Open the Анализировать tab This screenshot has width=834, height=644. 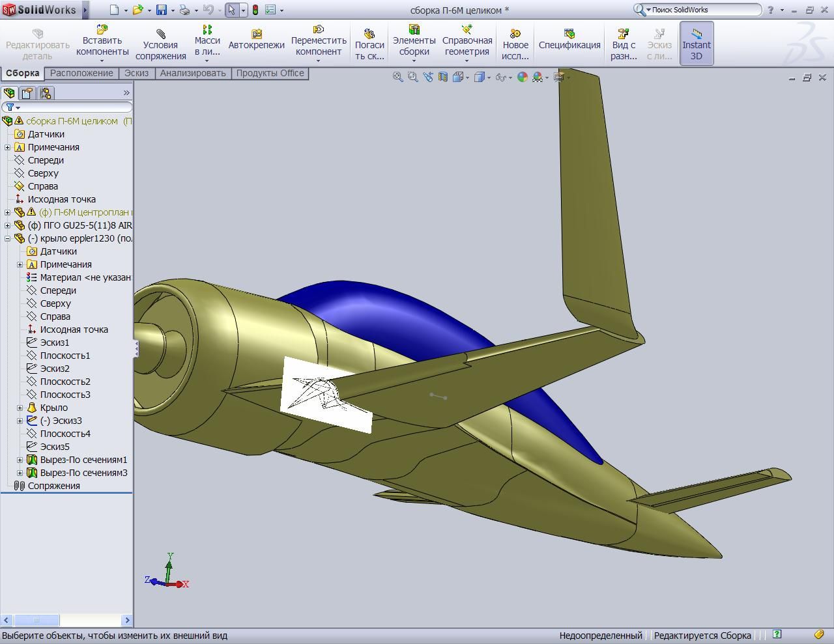tap(193, 73)
